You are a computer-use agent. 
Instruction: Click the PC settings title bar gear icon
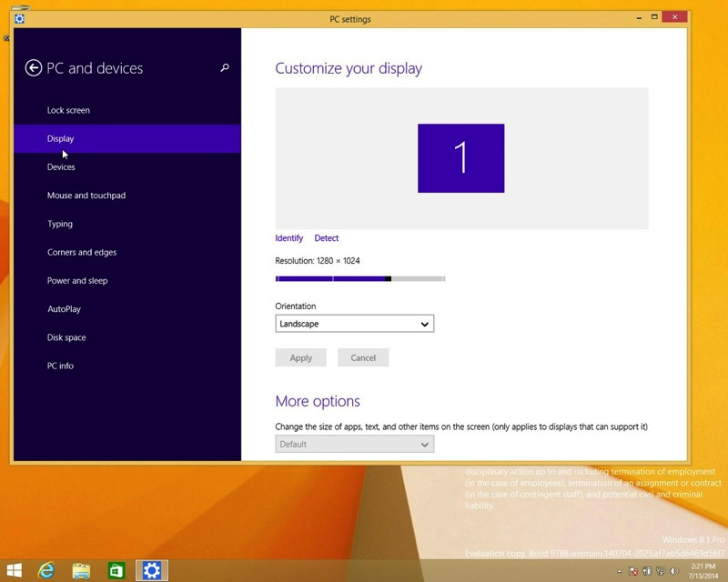(19, 19)
